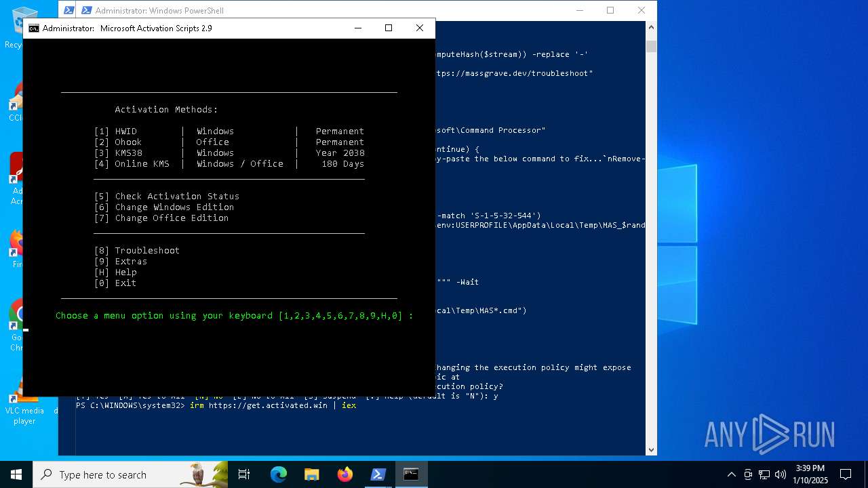
Task: Switch to the PowerShell taskbar icon
Action: click(x=378, y=474)
